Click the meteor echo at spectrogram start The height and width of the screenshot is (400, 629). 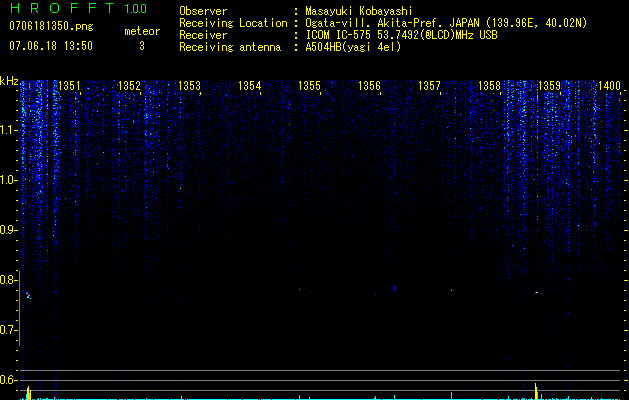[x=28, y=296]
